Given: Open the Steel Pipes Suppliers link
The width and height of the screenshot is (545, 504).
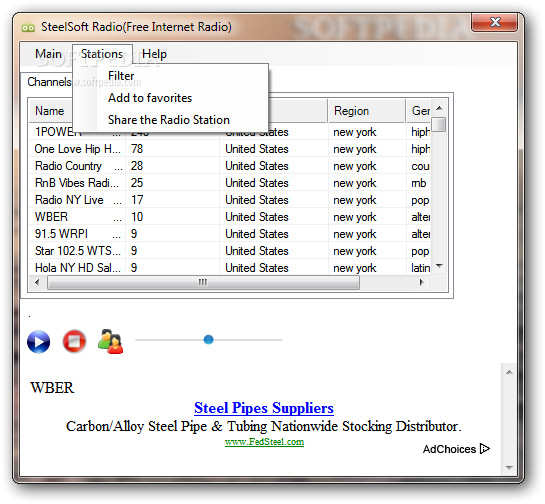Looking at the screenshot, I should 263,408.
